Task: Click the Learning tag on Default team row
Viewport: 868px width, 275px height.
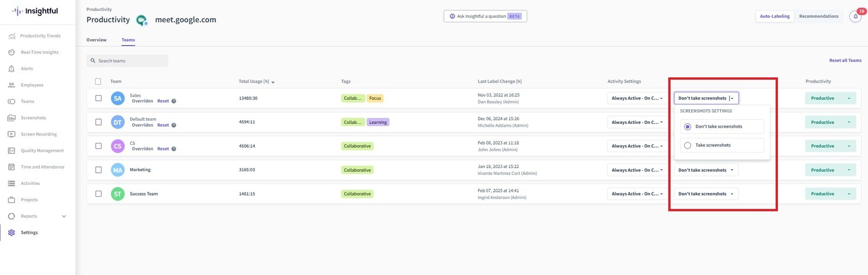Action: (378, 122)
